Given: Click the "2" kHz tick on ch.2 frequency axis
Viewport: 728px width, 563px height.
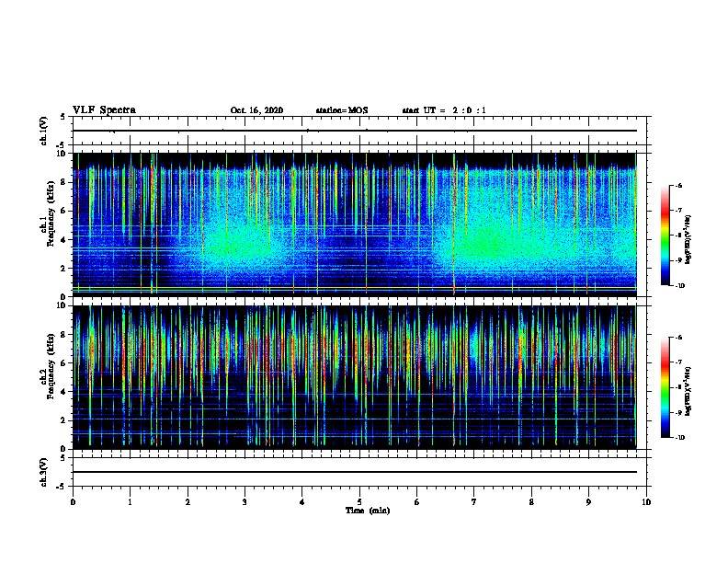Looking at the screenshot, I should click(x=63, y=420).
